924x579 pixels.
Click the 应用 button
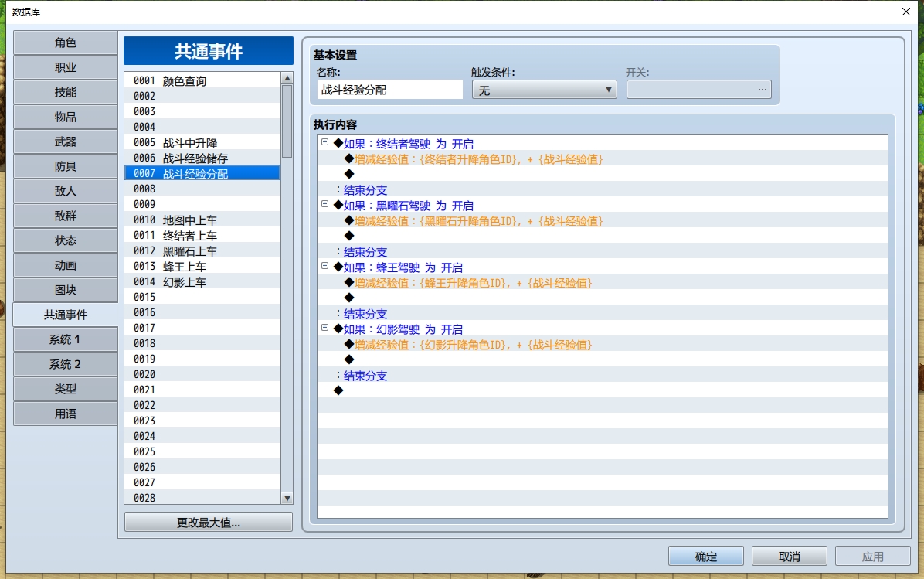(x=873, y=556)
